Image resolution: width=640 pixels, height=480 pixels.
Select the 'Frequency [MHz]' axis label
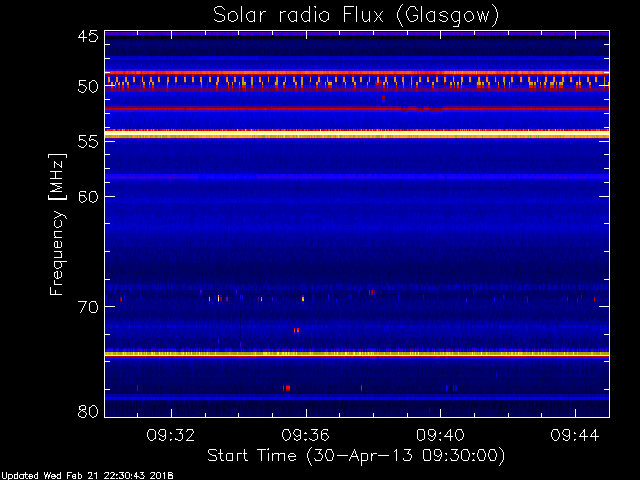tap(57, 224)
